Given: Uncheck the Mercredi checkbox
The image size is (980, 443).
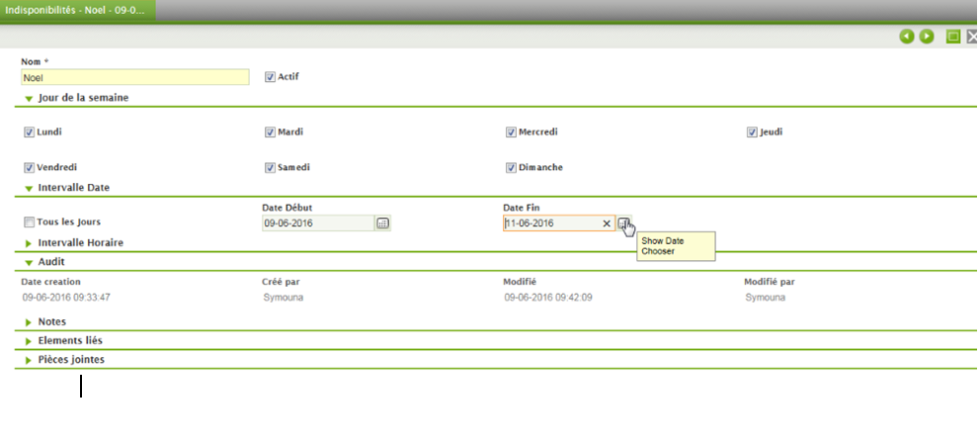Looking at the screenshot, I should click(511, 133).
